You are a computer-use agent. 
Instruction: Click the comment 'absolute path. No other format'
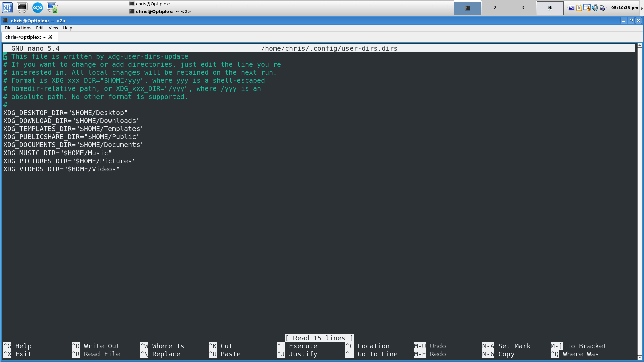pyautogui.click(x=96, y=97)
